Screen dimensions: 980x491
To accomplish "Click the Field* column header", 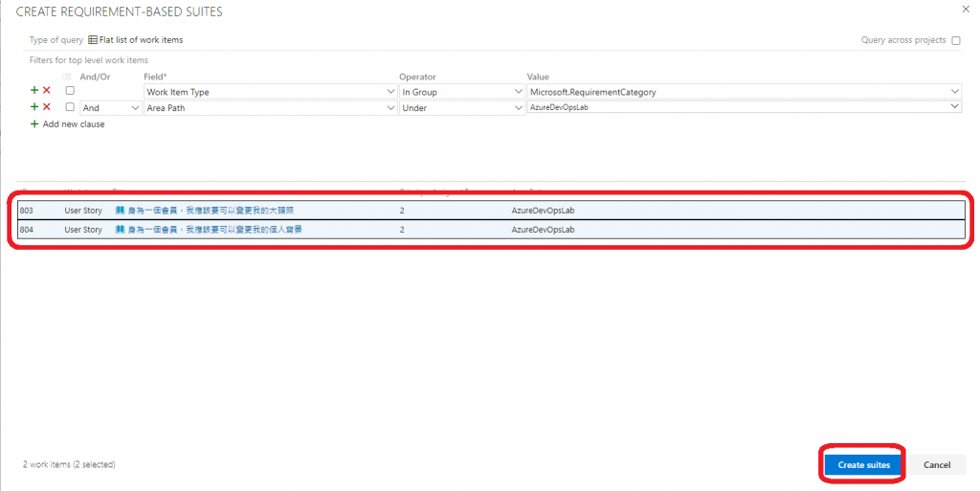I will click(155, 77).
